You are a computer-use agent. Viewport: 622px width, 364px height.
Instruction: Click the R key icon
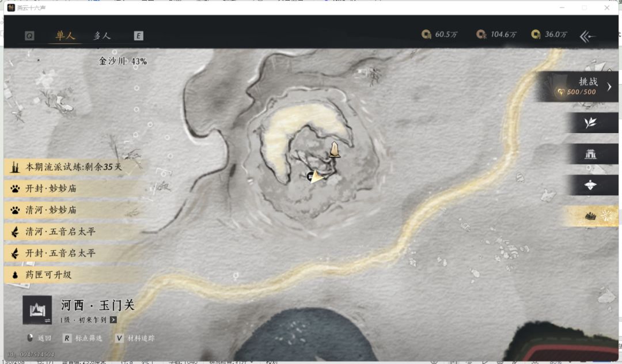pos(67,338)
